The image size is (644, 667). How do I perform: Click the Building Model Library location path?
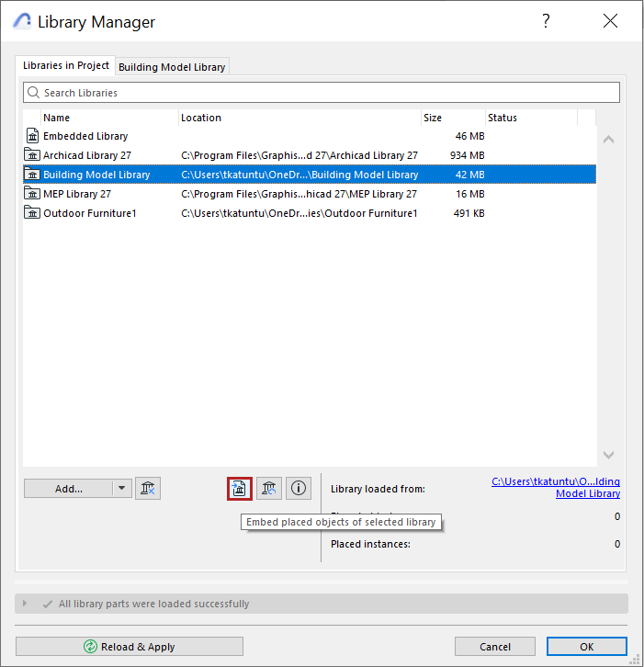click(299, 175)
